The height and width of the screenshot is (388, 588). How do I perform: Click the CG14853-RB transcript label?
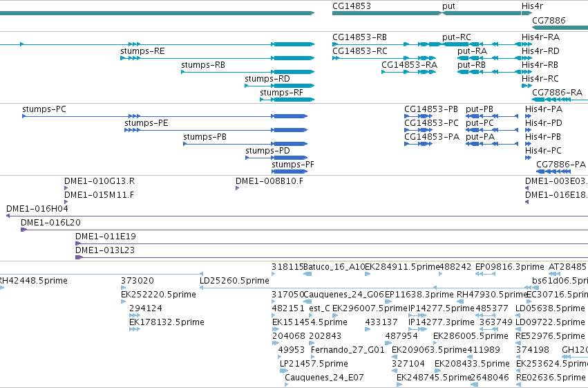click(x=359, y=37)
